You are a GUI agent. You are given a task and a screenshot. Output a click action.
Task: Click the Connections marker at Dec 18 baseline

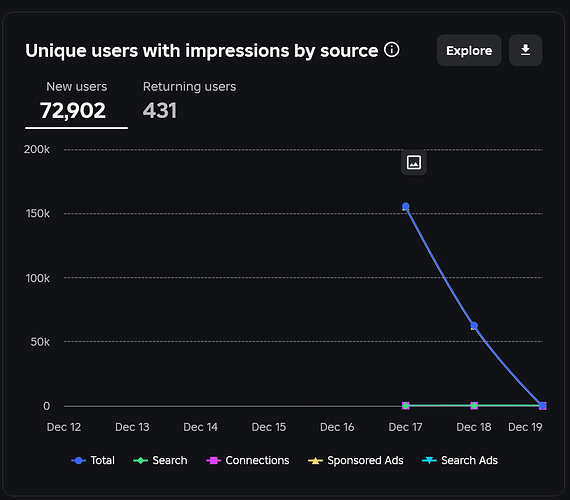pos(474,405)
